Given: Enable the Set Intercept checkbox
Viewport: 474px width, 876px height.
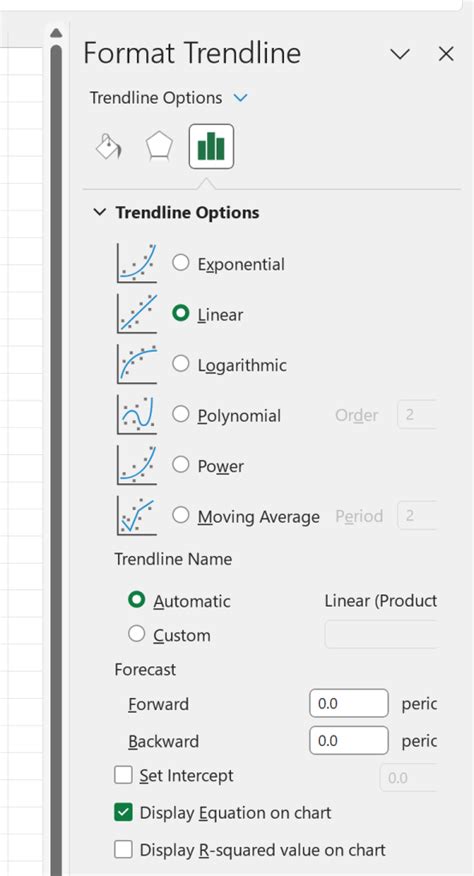Looking at the screenshot, I should point(123,775).
